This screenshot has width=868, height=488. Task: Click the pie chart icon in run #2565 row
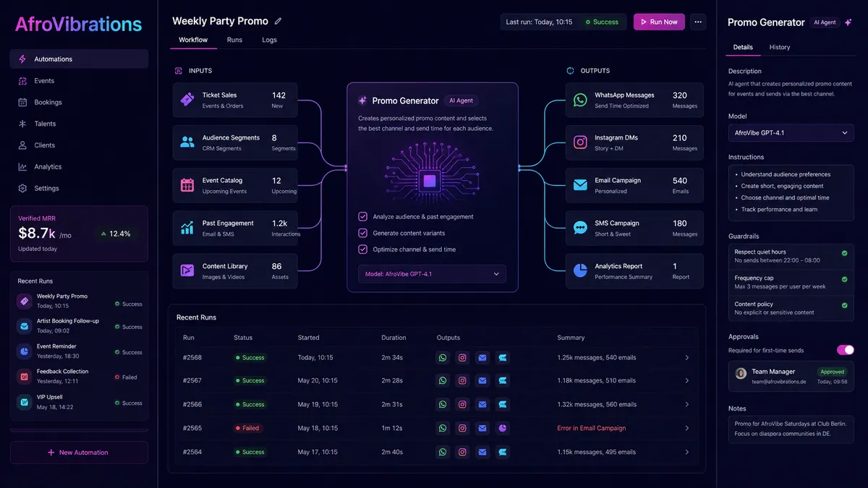[x=503, y=428]
